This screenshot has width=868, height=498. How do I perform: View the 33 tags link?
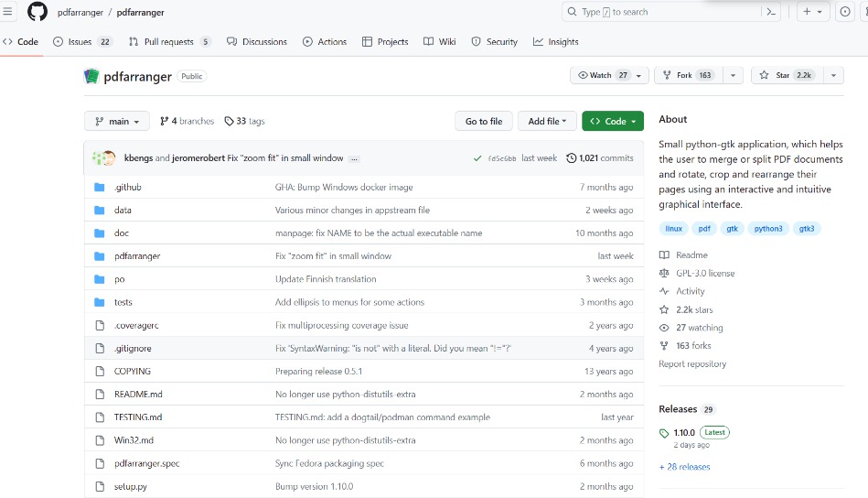245,122
